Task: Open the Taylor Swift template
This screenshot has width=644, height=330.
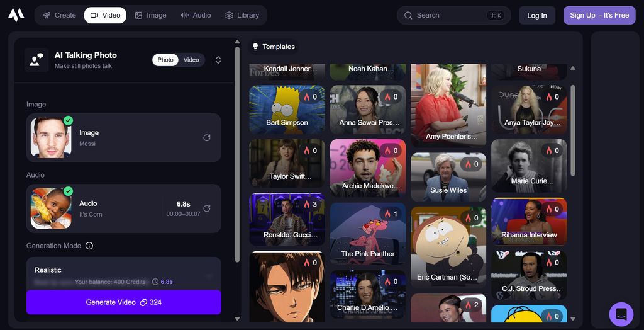Action: click(287, 163)
